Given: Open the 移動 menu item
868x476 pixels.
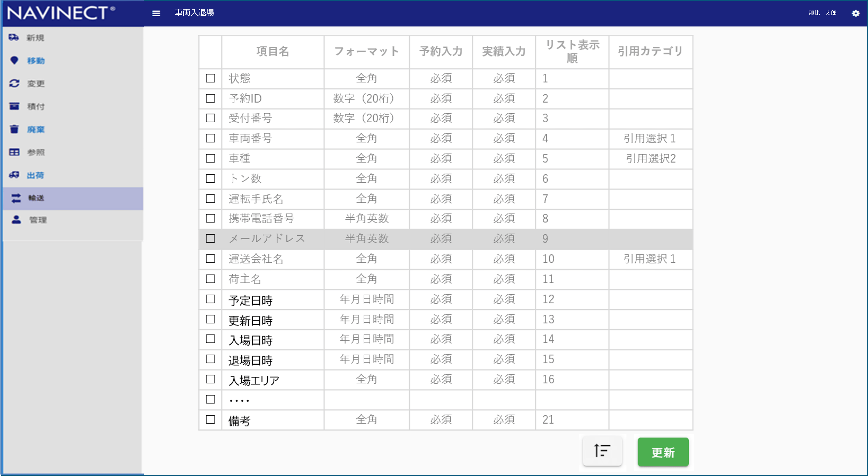Looking at the screenshot, I should click(36, 61).
